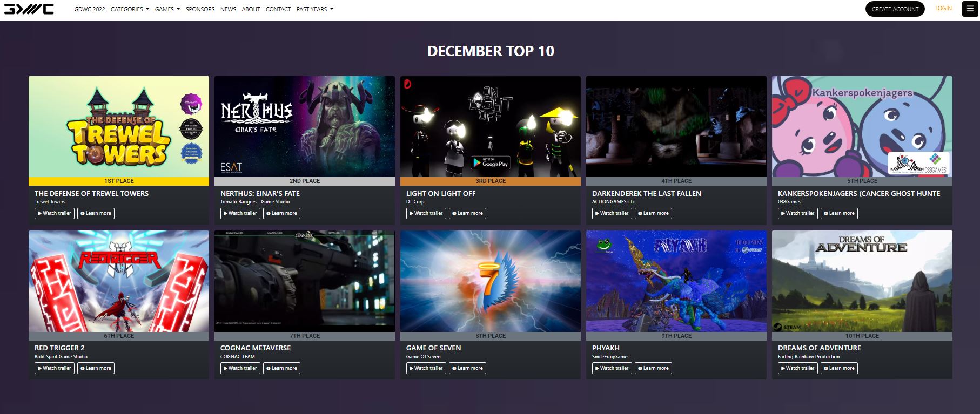Screen dimensions: 980x414
Task: Expand the Categories dropdown
Action: pyautogui.click(x=130, y=9)
